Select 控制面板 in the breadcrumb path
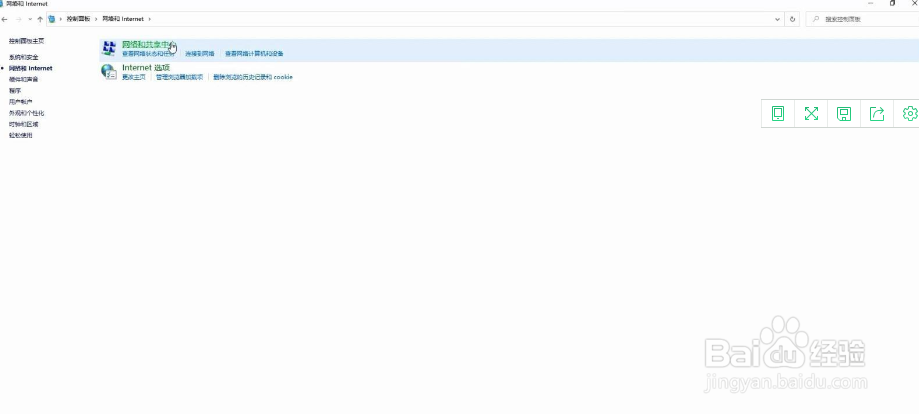The height and width of the screenshot is (414, 919). click(78, 19)
